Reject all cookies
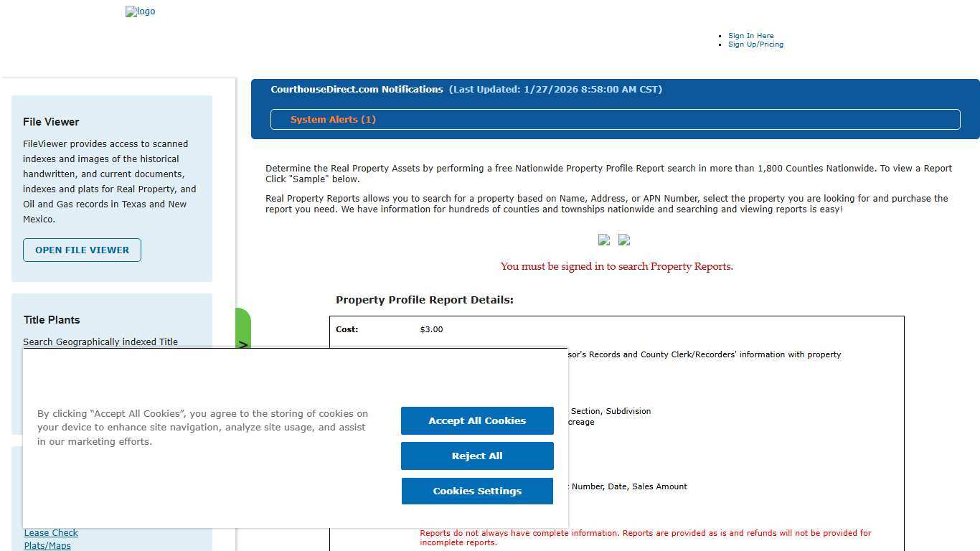Viewport: 980px width, 551px height. 476,456
